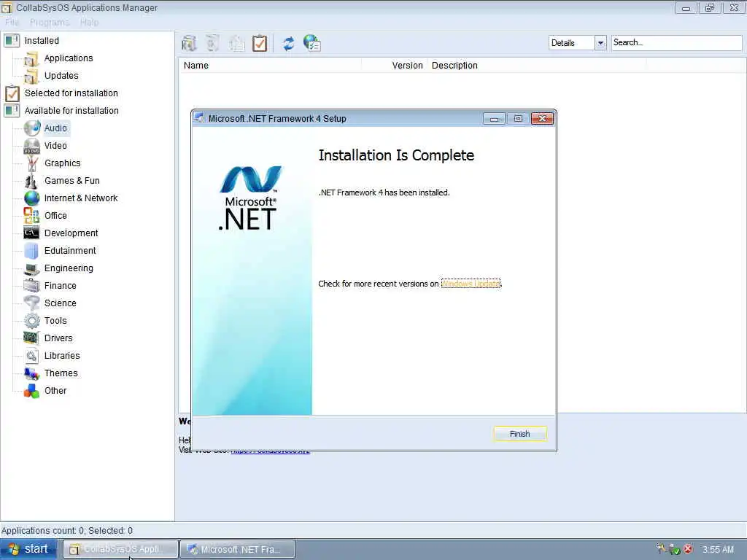Viewport: 747px width, 560px height.
Task: Click the globe with checklist toolbar icon
Action: click(312, 43)
